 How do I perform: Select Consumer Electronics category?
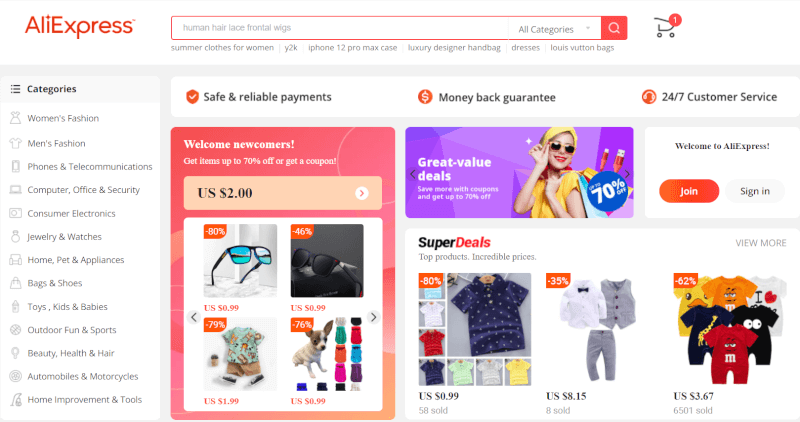tap(71, 213)
